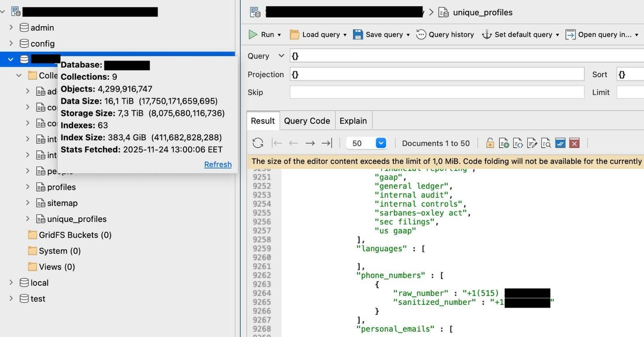
Task: Toggle the padlock read-only icon
Action: pyautogui.click(x=490, y=143)
